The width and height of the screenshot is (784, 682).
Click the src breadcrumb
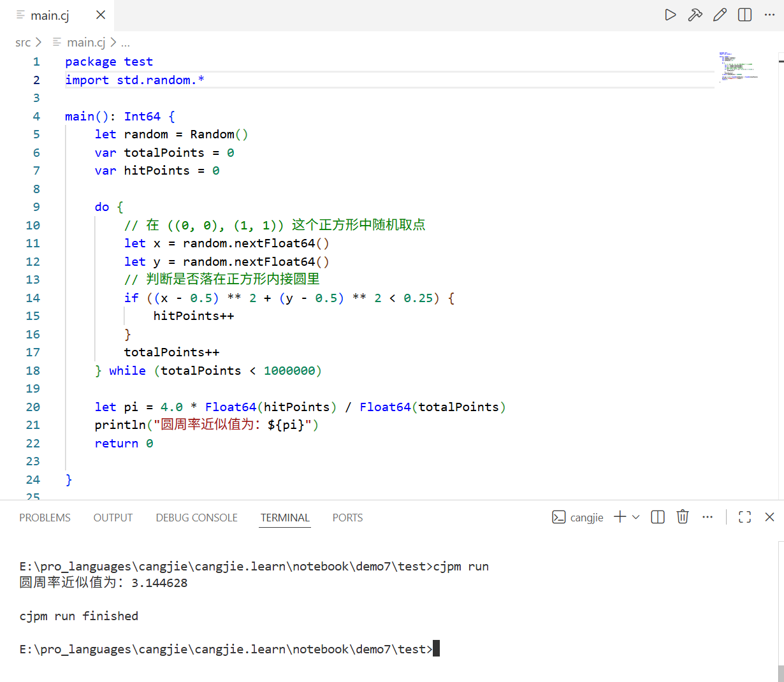coord(23,43)
